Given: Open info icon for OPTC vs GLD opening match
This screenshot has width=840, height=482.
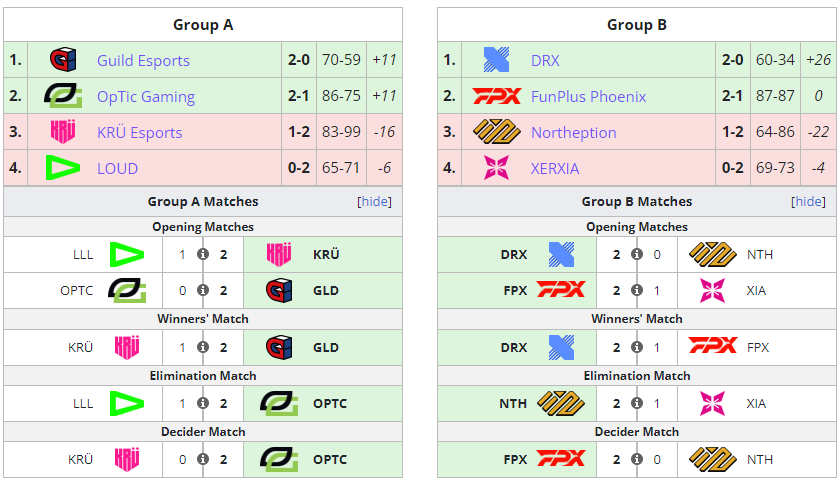Looking at the screenshot, I should click(x=203, y=290).
